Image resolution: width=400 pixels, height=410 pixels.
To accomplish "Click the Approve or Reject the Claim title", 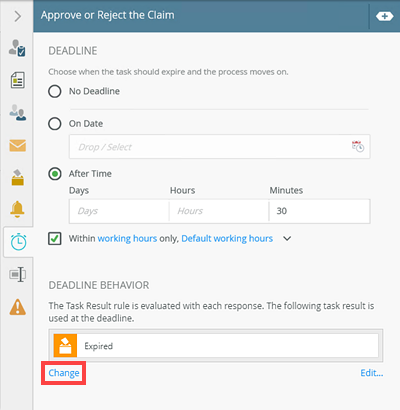I will 108,15.
